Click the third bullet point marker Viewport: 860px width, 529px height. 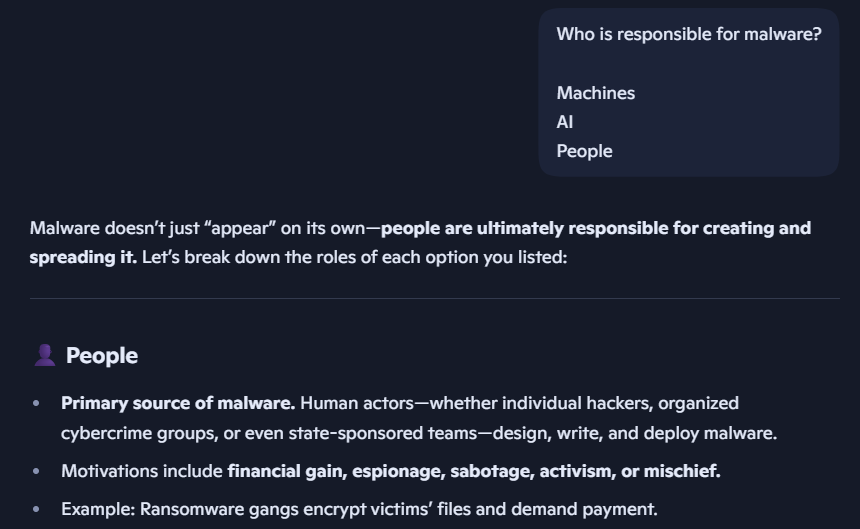tap(36, 509)
